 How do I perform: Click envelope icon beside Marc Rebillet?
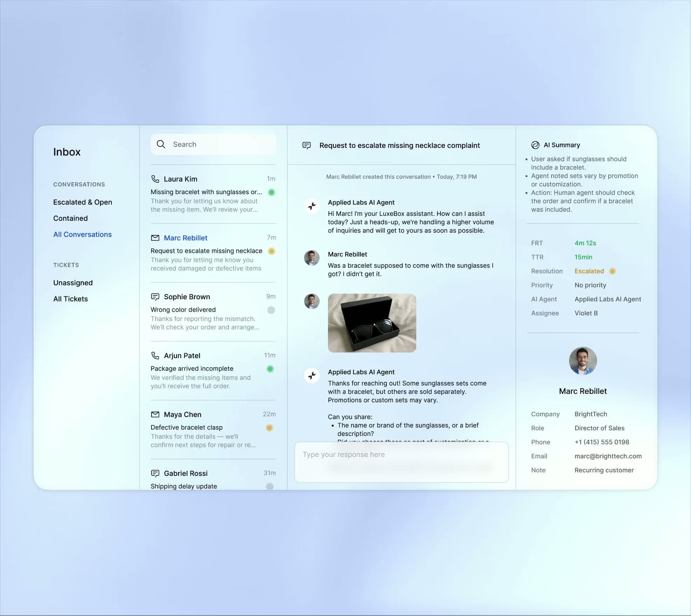[x=155, y=238]
